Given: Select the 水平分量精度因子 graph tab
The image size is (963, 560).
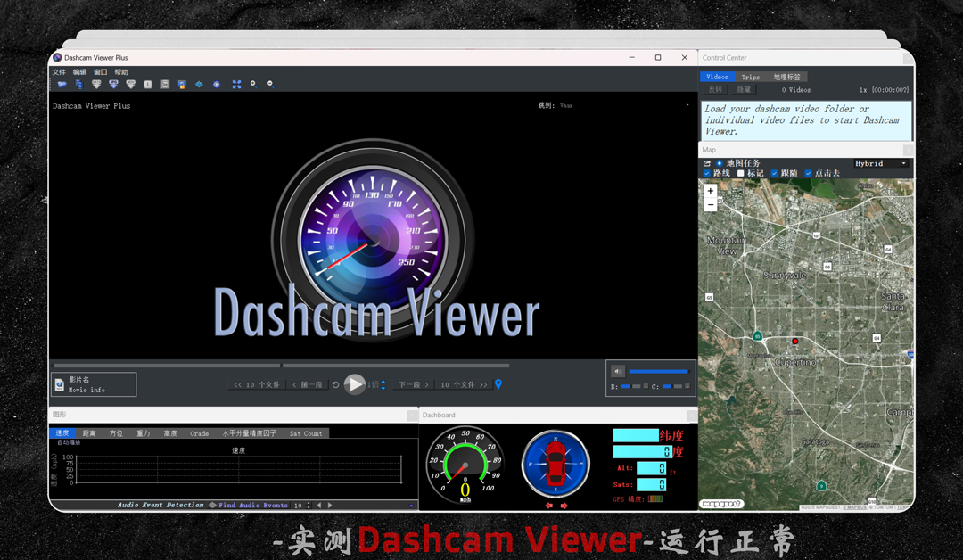Looking at the screenshot, I should point(250,432).
